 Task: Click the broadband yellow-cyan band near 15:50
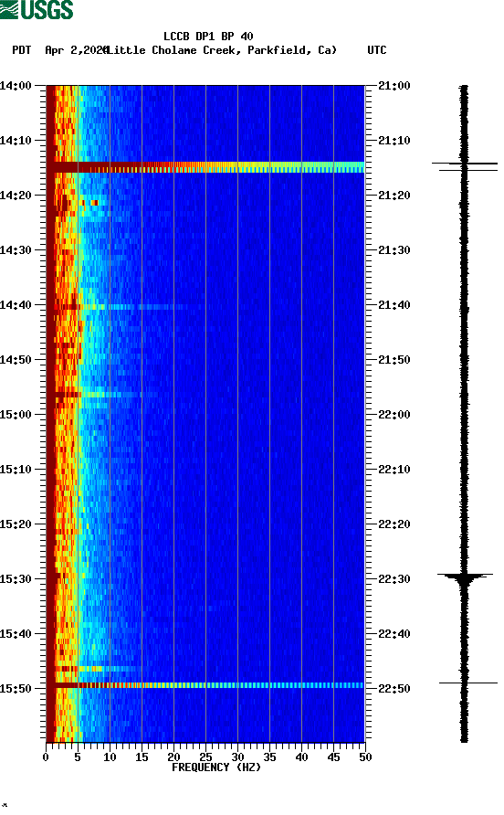tap(205, 685)
